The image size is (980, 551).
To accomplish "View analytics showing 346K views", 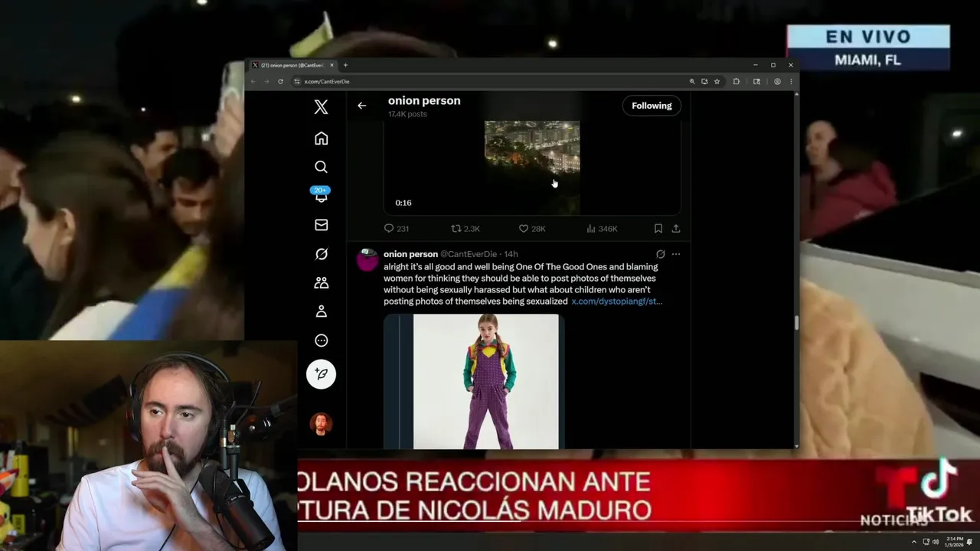I will [602, 228].
